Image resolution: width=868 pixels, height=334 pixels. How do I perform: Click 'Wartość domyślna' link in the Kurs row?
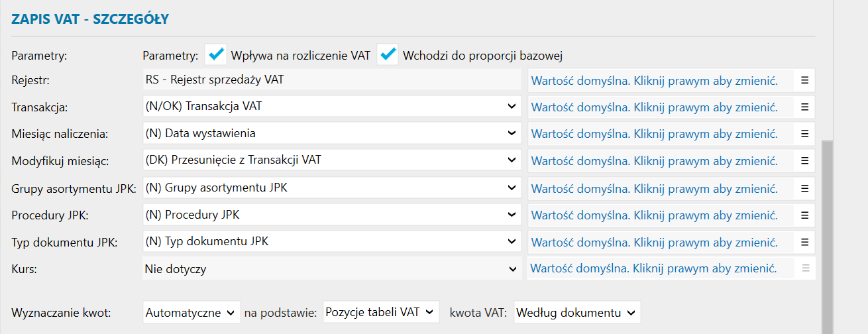(x=654, y=268)
